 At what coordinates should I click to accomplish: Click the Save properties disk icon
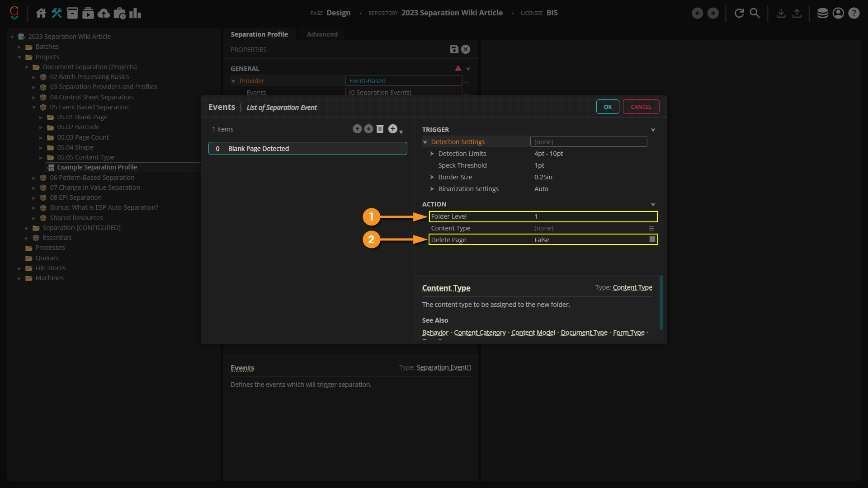point(454,50)
